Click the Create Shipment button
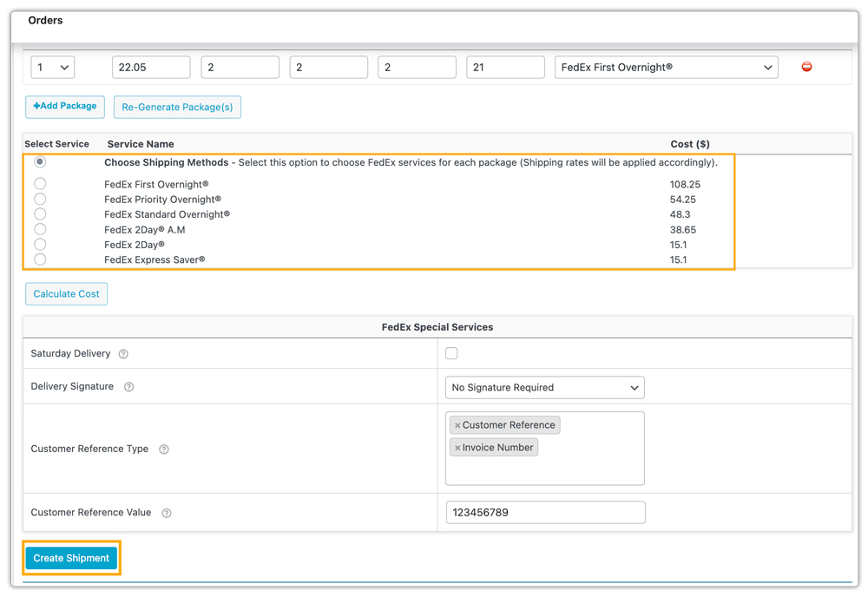The height and width of the screenshot is (597, 868). tap(71, 558)
